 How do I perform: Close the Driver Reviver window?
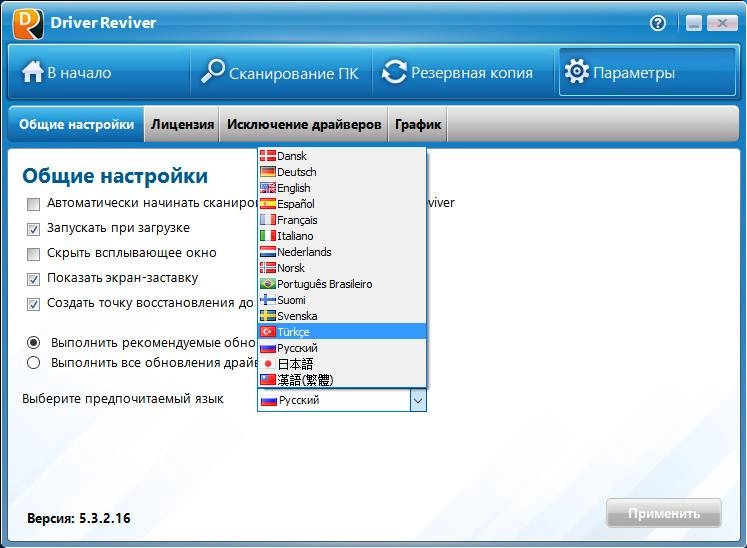[x=722, y=23]
